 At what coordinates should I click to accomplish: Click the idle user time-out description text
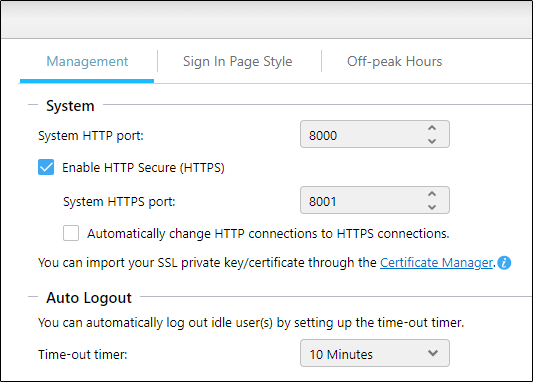click(251, 323)
